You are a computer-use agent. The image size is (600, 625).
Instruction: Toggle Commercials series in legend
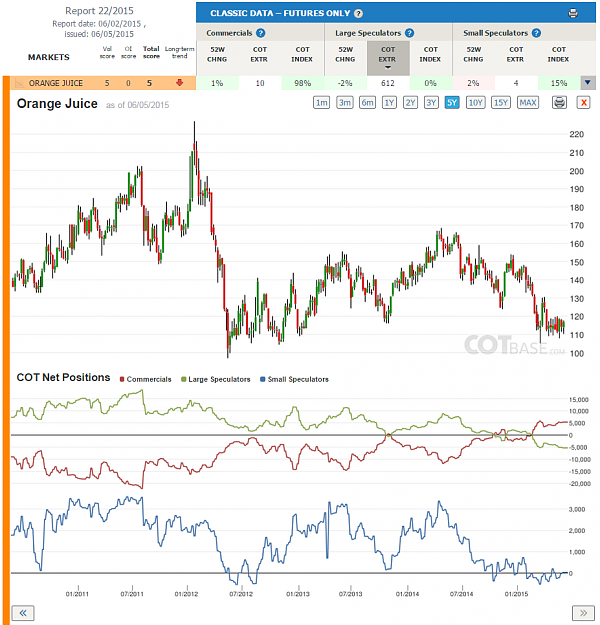tap(146, 379)
